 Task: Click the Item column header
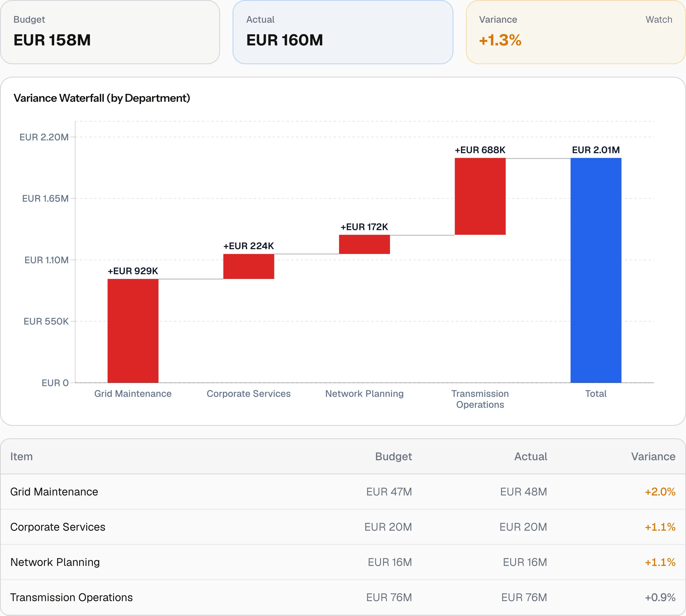tap(22, 457)
